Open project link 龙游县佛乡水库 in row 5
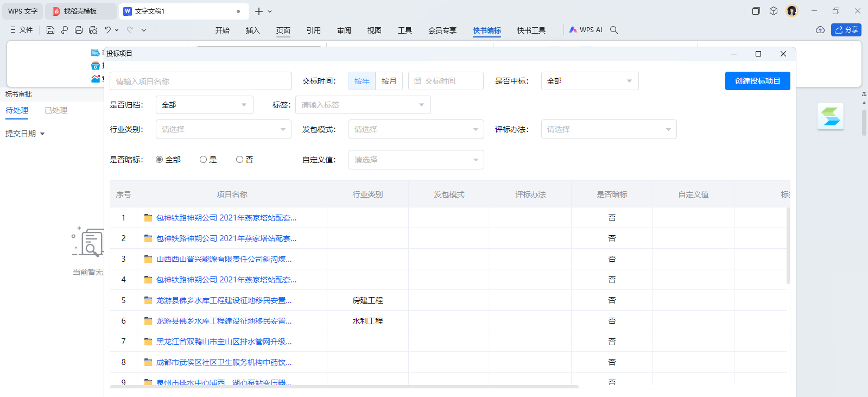This screenshot has height=397, width=868. [x=224, y=300]
